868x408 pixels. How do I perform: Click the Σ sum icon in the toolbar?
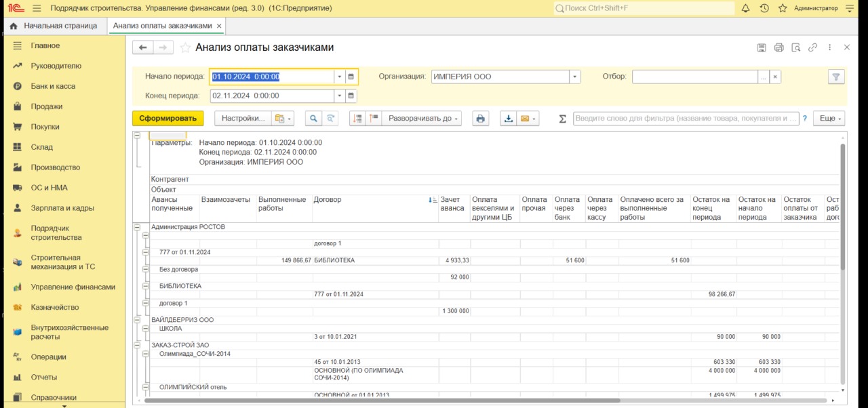(x=562, y=119)
